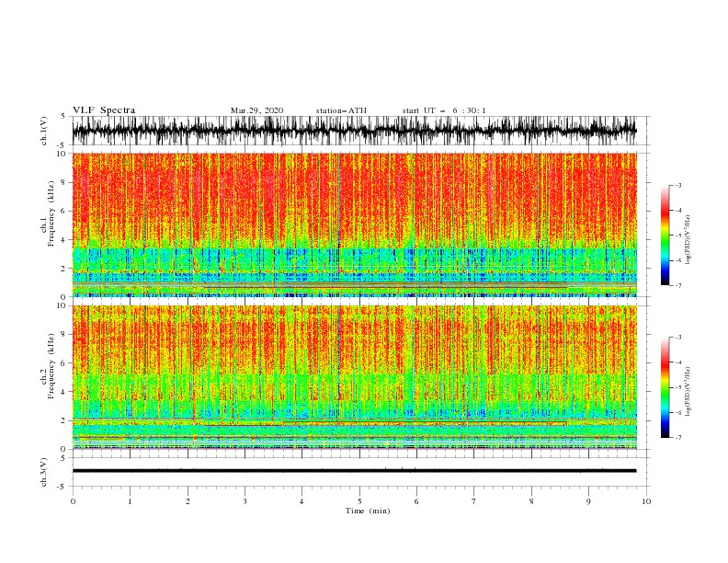Click the time axis tick label '8'
The width and height of the screenshot is (728, 563).
coord(531,501)
